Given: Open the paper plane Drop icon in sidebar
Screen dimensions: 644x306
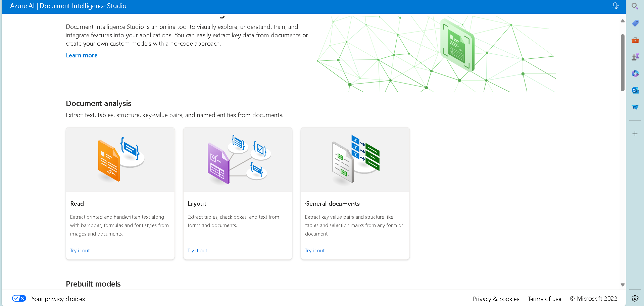Looking at the screenshot, I should click(635, 107).
